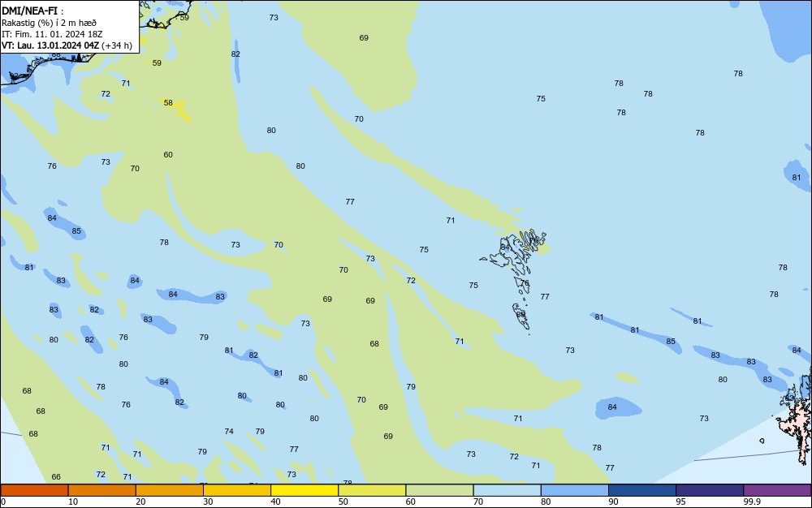812x508 pixels.
Task: Click the legend tick label "99.9"
Action: tap(752, 502)
